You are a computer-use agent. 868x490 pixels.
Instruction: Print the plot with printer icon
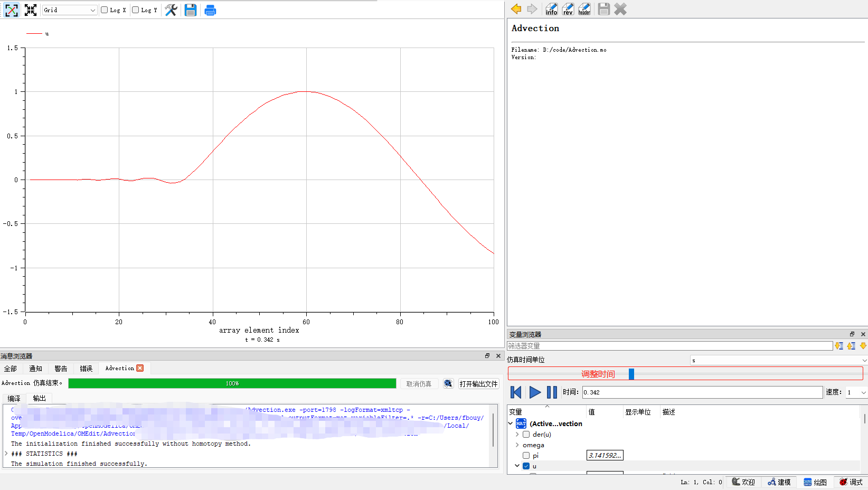(210, 10)
